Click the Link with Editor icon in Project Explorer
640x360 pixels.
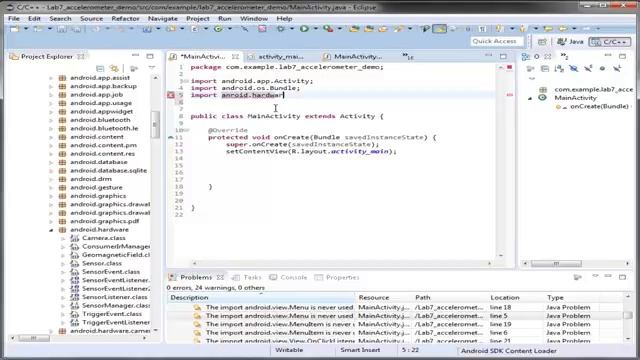tap(114, 68)
